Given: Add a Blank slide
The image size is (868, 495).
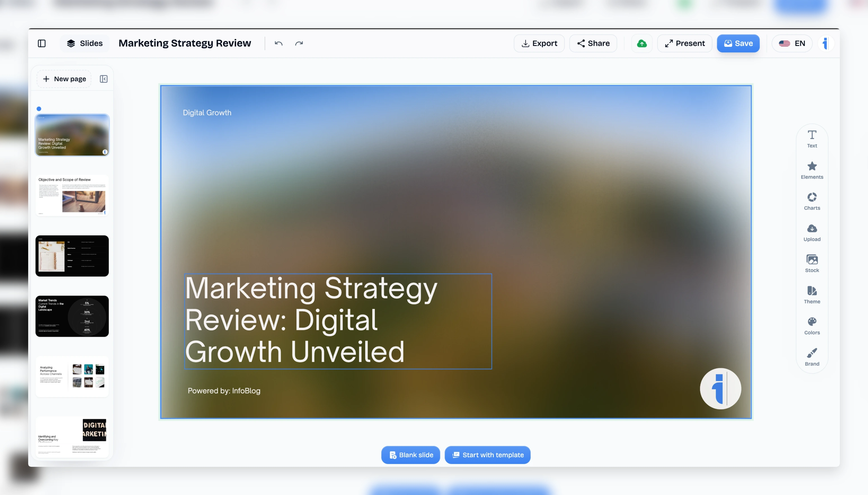Looking at the screenshot, I should pyautogui.click(x=411, y=455).
